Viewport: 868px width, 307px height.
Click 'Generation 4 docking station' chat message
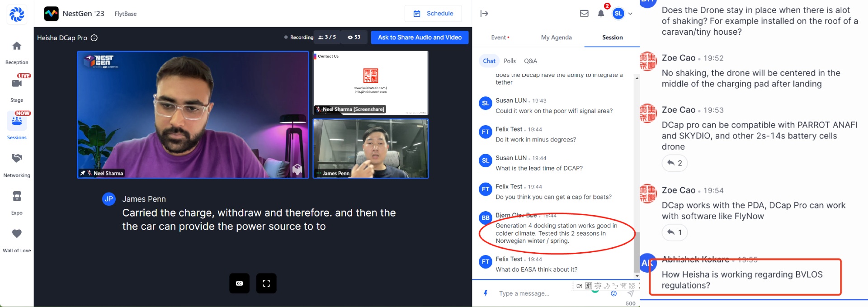pyautogui.click(x=557, y=233)
